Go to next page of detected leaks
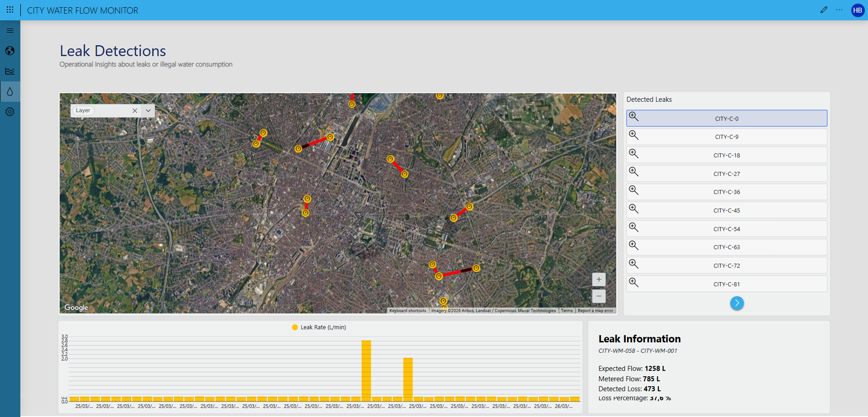Viewport: 868px width, 417px height. pos(736,303)
